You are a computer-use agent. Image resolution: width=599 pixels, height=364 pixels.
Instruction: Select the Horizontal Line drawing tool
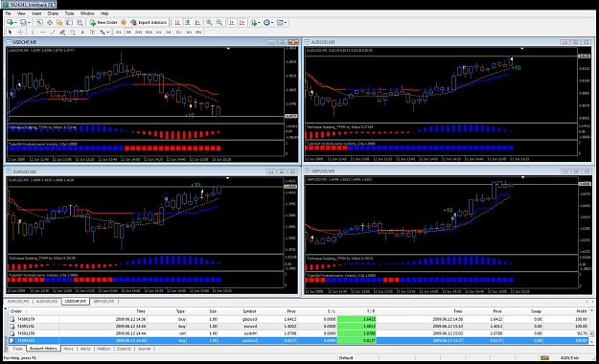click(42, 33)
